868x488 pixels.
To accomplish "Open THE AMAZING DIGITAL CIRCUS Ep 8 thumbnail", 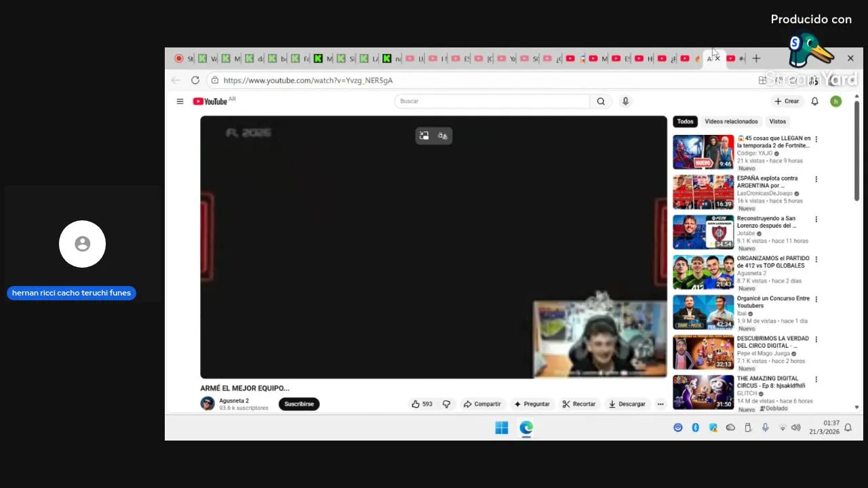I will pos(703,392).
